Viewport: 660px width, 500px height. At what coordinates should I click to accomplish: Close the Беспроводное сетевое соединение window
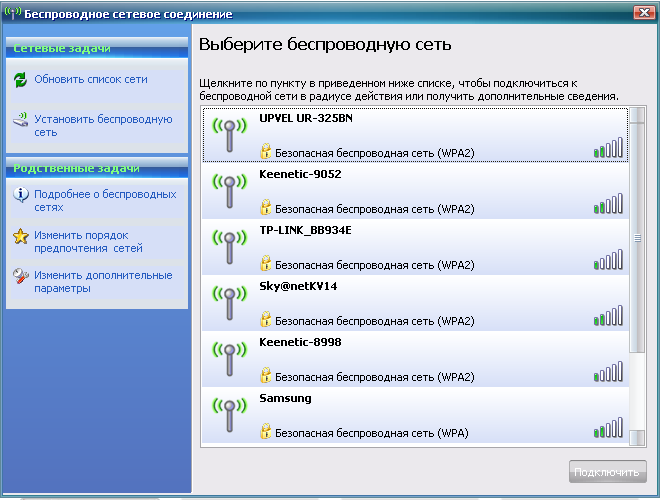[644, 13]
